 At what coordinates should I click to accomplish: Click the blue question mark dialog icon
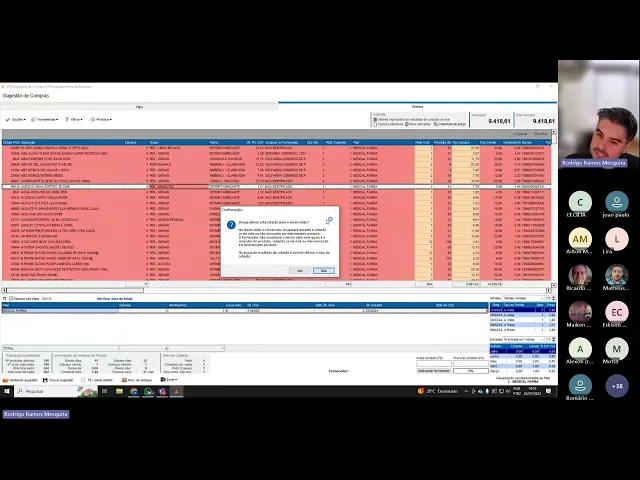pyautogui.click(x=231, y=225)
